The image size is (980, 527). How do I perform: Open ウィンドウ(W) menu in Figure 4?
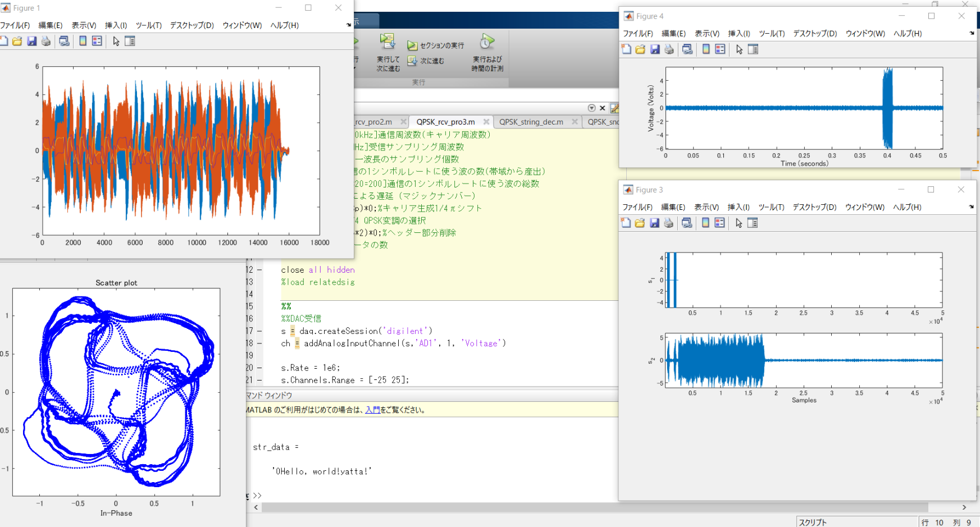coord(865,34)
